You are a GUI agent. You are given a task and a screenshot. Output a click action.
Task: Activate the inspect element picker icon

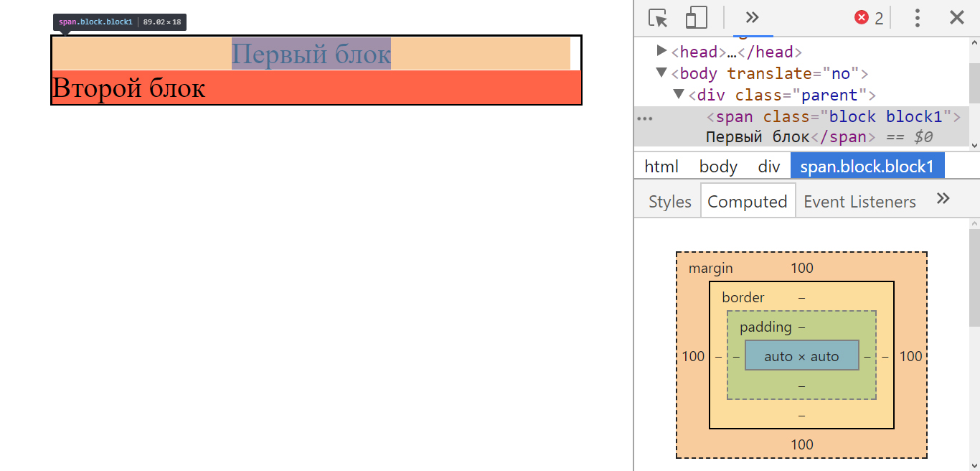coord(657,18)
